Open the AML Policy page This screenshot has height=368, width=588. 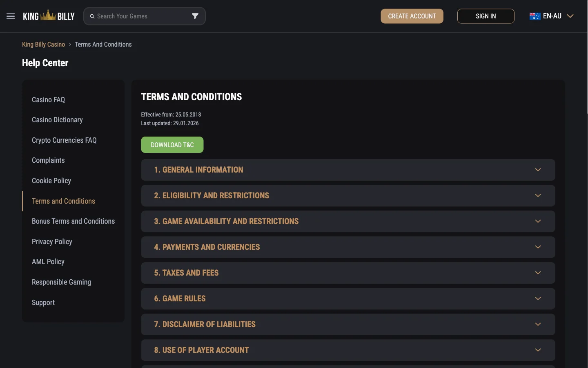click(48, 262)
